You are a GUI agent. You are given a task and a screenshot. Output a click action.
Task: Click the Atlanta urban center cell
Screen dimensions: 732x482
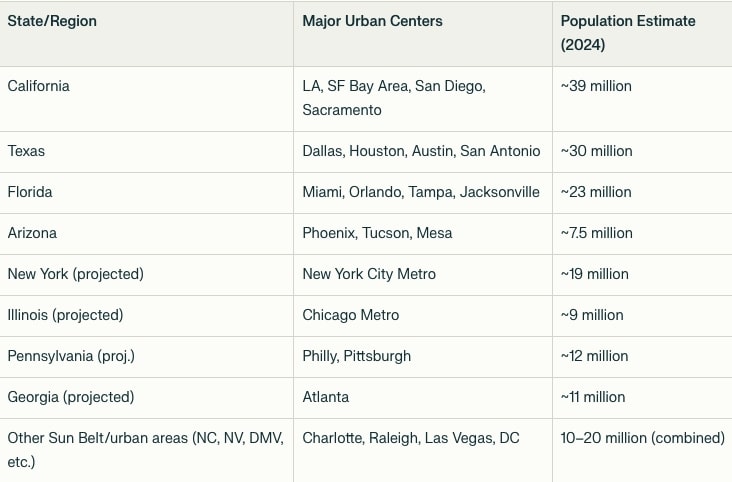click(326, 397)
